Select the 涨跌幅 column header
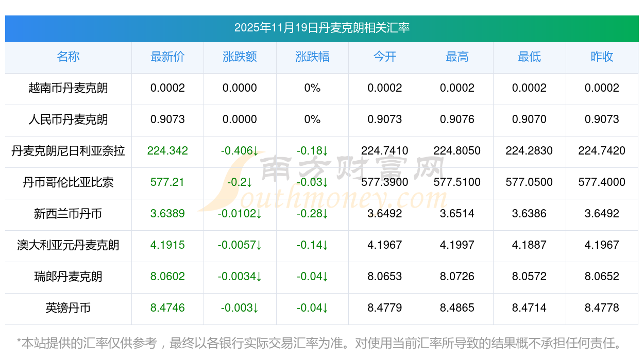This screenshot has height=359, width=644. pos(312,57)
